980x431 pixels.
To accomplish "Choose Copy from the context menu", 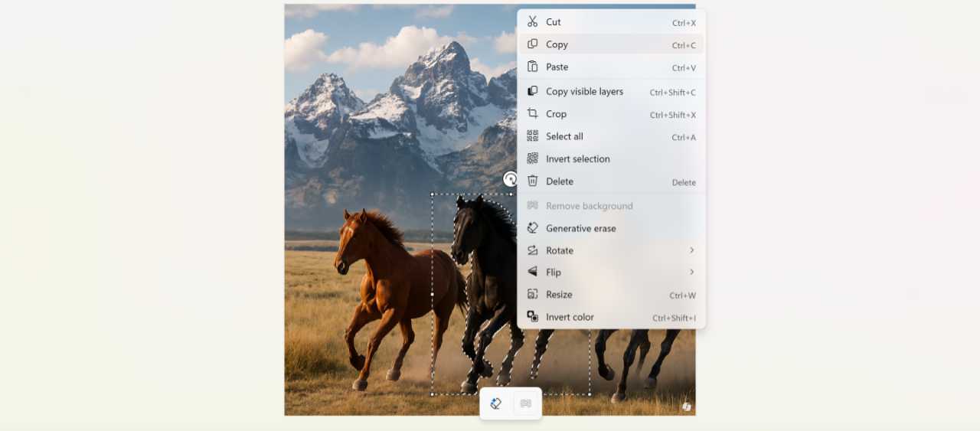I will pos(611,44).
